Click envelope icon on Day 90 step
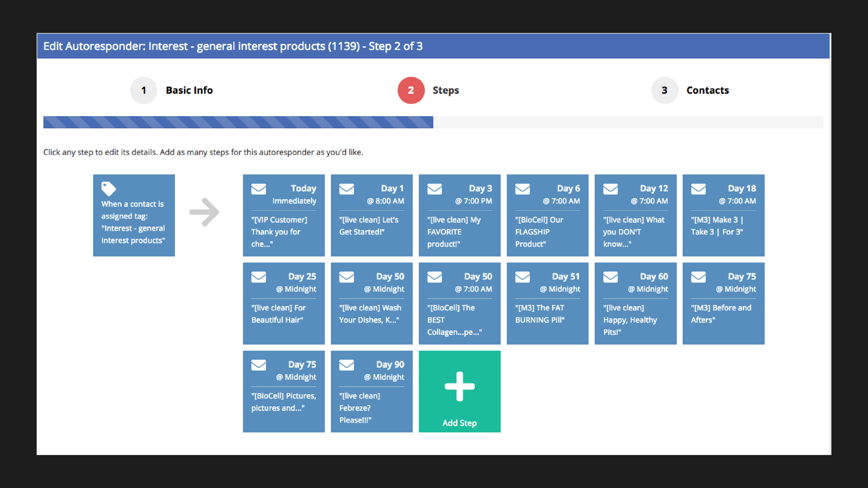Image resolution: width=868 pixels, height=488 pixels. point(347,365)
